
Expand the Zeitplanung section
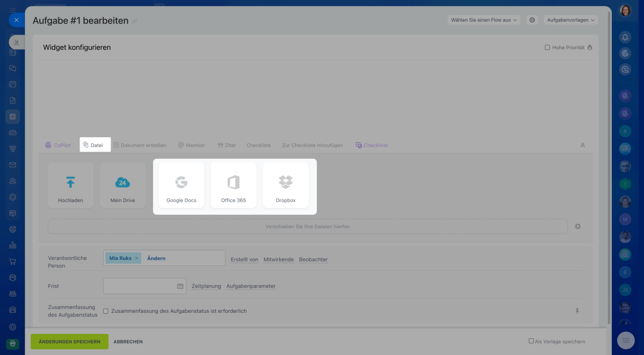[206, 286]
